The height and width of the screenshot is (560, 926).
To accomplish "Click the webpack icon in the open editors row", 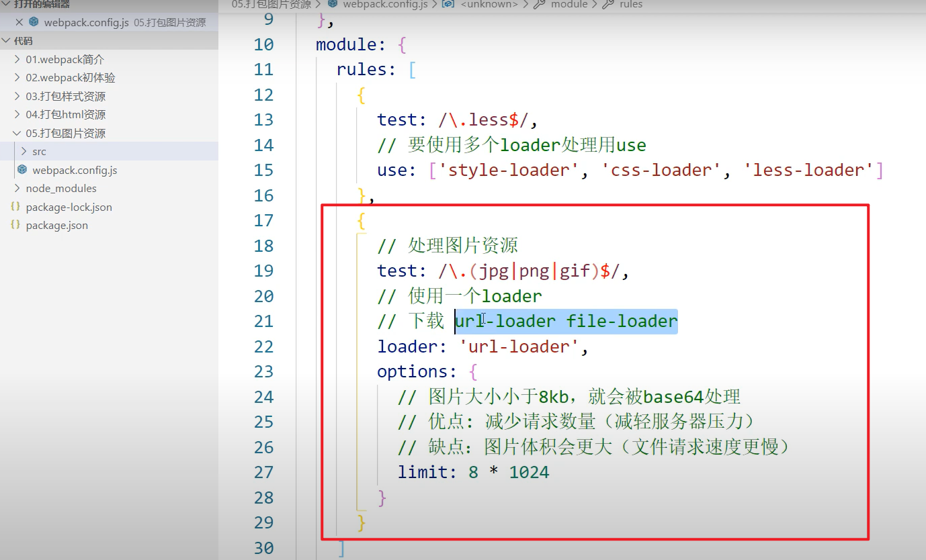I will tap(34, 22).
